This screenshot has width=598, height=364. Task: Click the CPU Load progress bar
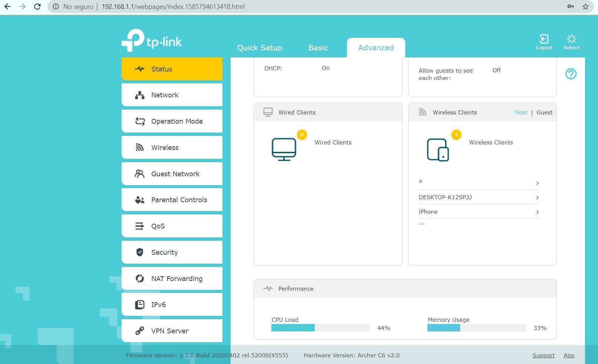tap(320, 328)
